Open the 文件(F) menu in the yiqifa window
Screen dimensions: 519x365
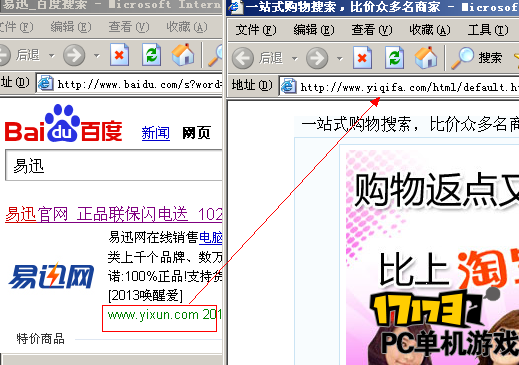(256, 30)
